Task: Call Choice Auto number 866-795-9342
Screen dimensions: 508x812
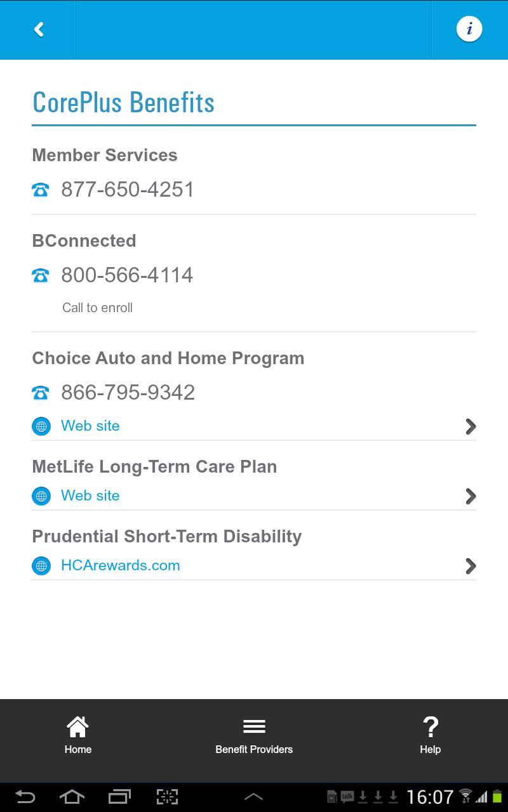Action: point(128,393)
